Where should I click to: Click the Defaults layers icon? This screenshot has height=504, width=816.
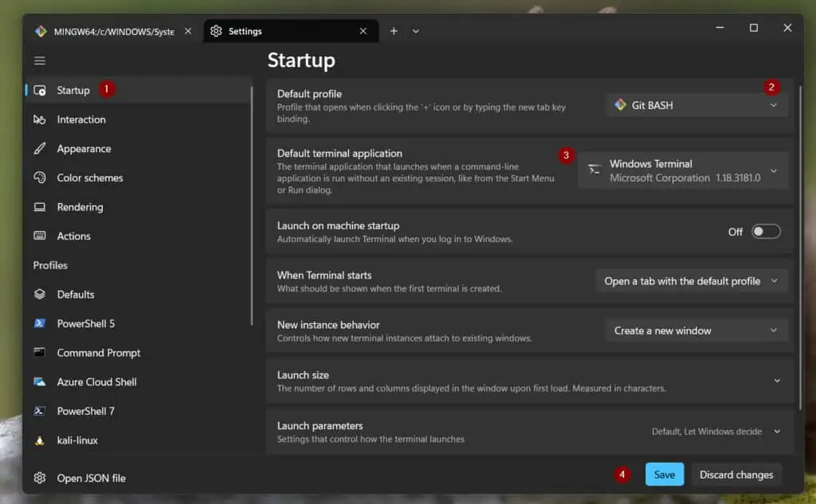40,295
